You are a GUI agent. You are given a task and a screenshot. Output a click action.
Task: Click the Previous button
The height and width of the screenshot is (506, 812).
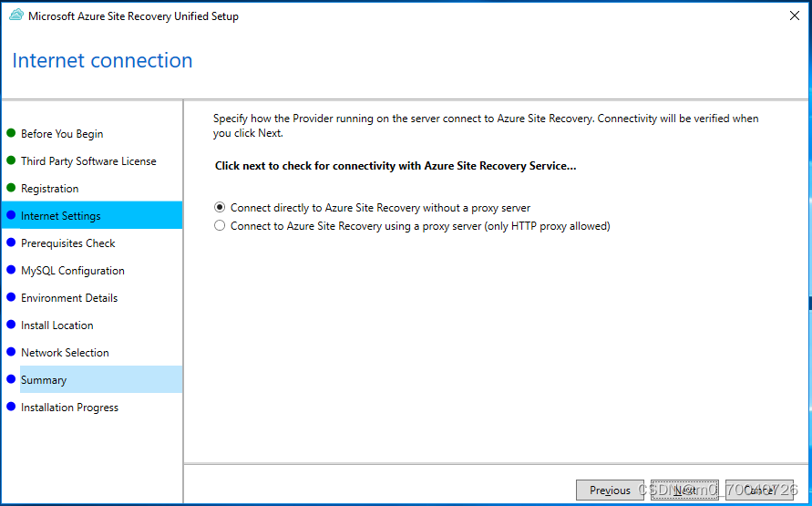click(x=610, y=490)
